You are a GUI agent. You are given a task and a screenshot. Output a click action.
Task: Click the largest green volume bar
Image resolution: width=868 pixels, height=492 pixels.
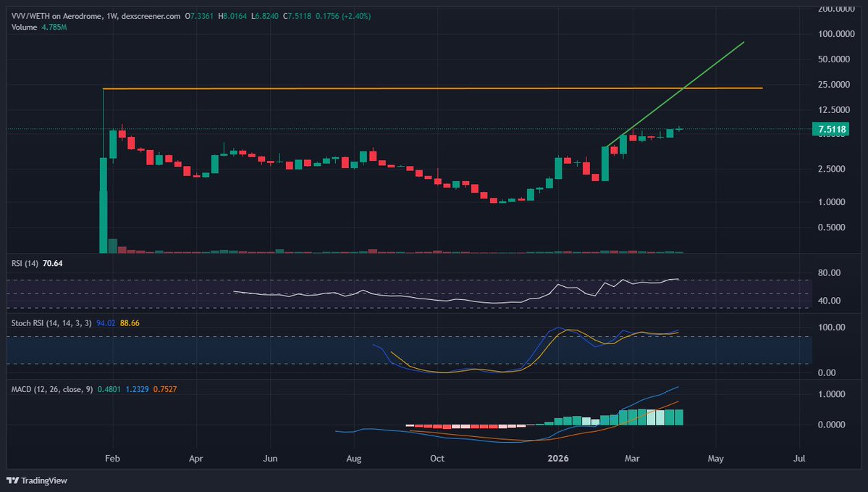103,221
